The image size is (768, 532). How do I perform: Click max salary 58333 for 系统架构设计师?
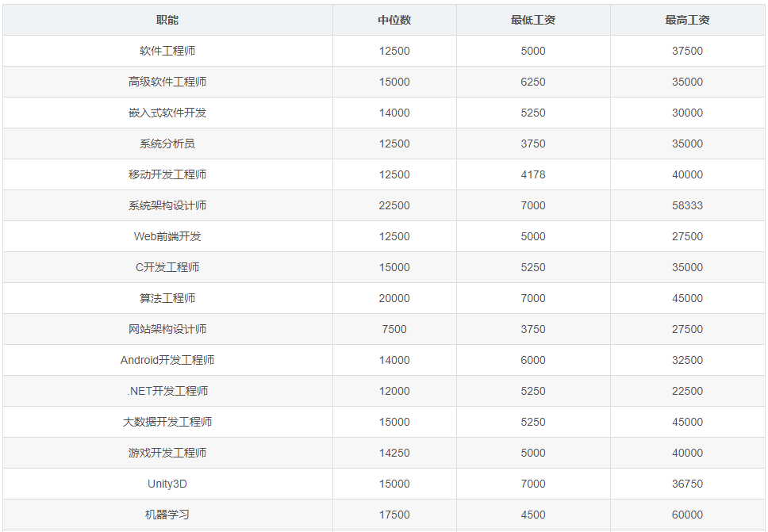click(687, 205)
